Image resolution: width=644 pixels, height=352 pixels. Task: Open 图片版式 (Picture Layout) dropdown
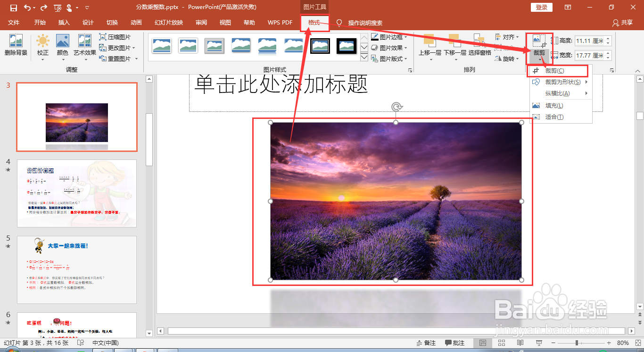coord(389,59)
